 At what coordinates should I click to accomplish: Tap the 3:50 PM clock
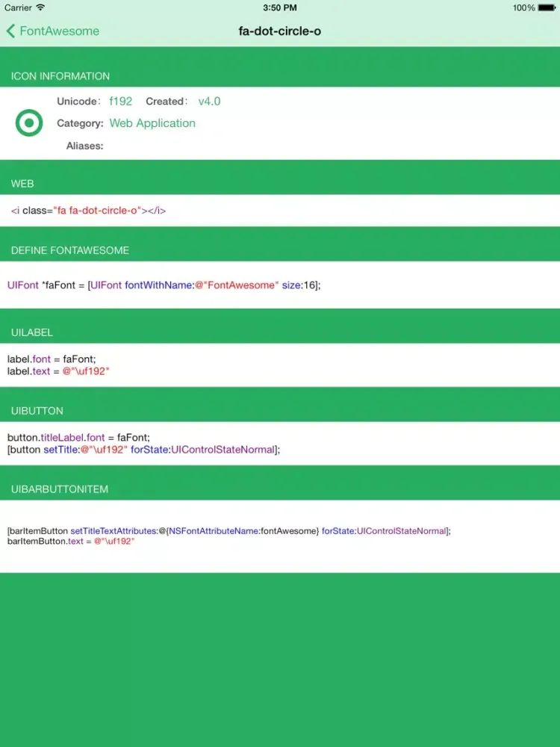pyautogui.click(x=280, y=7)
